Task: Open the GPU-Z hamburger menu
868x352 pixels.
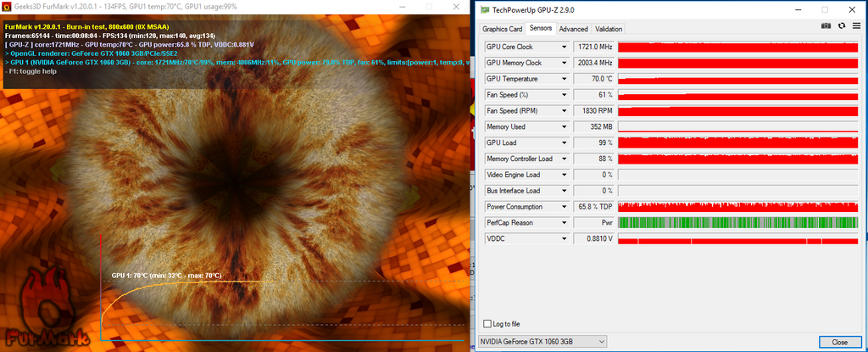Action: (x=856, y=25)
